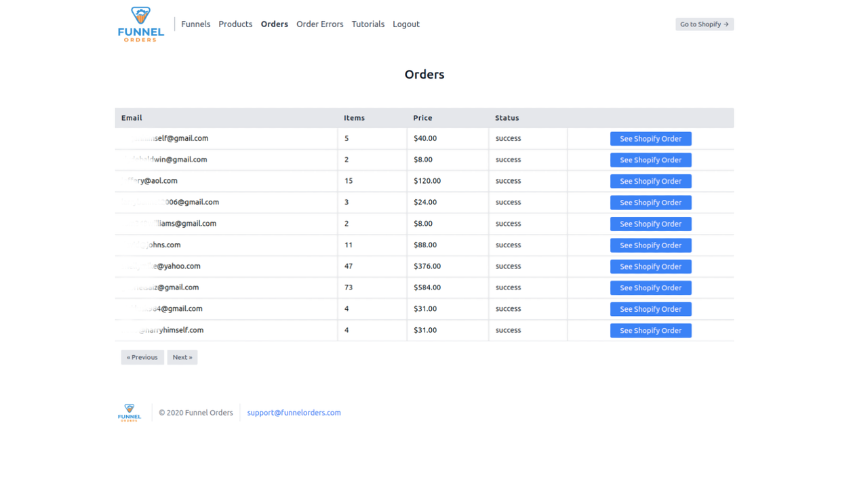Click the Funnel Orders logo in the header

pos(140,25)
